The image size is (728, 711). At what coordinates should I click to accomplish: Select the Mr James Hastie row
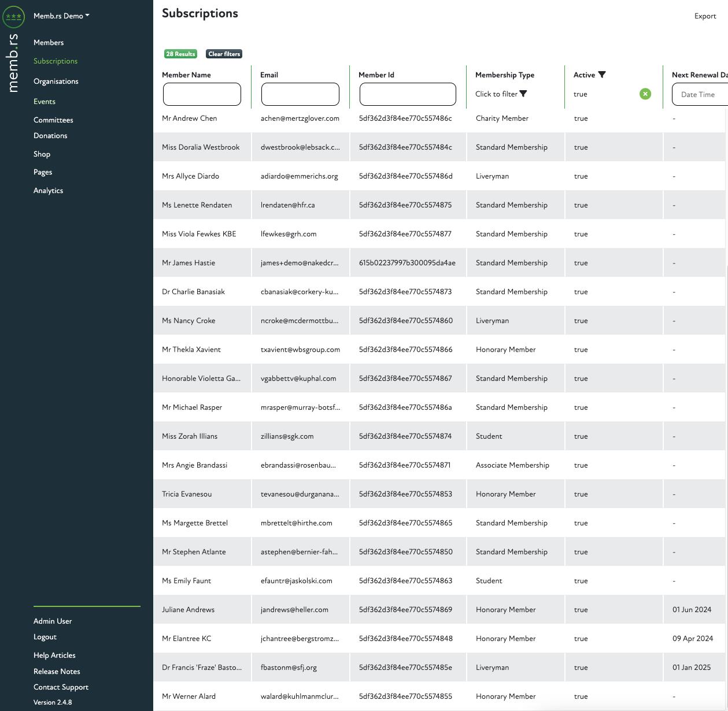click(x=189, y=263)
